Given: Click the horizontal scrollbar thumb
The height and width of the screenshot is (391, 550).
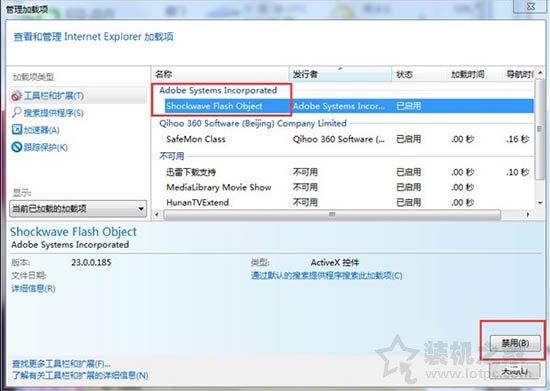Looking at the screenshot, I should pos(332,214).
